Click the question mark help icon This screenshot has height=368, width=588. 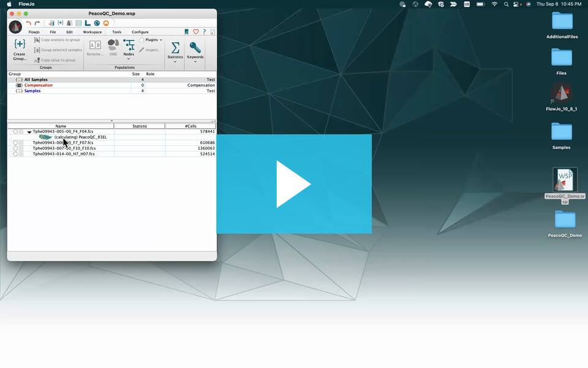point(205,32)
